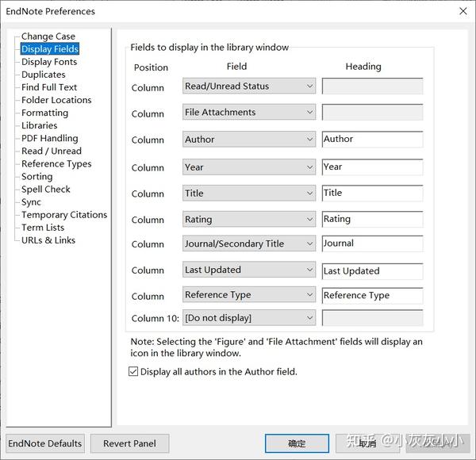
Task: Open Sorting preferences
Action: (36, 177)
